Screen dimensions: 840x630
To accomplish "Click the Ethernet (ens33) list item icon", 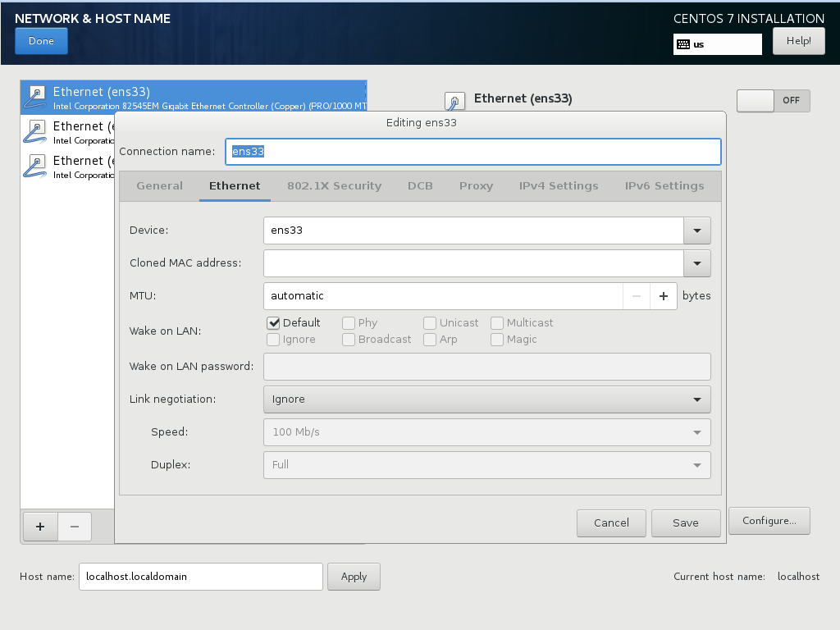I will pyautogui.click(x=35, y=98).
